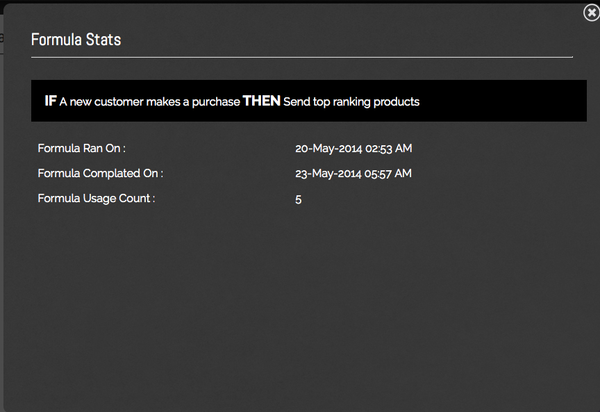Click the 02:53 AM time value
The image size is (600, 412).
click(x=391, y=149)
